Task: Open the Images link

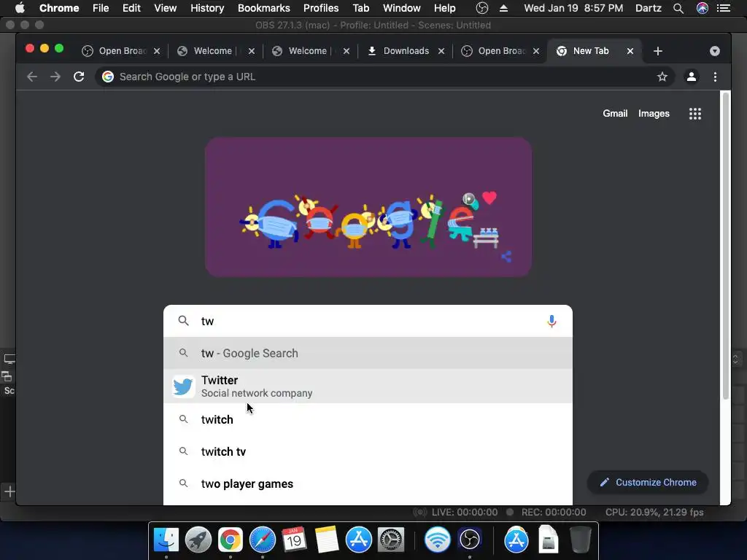Action: [654, 113]
